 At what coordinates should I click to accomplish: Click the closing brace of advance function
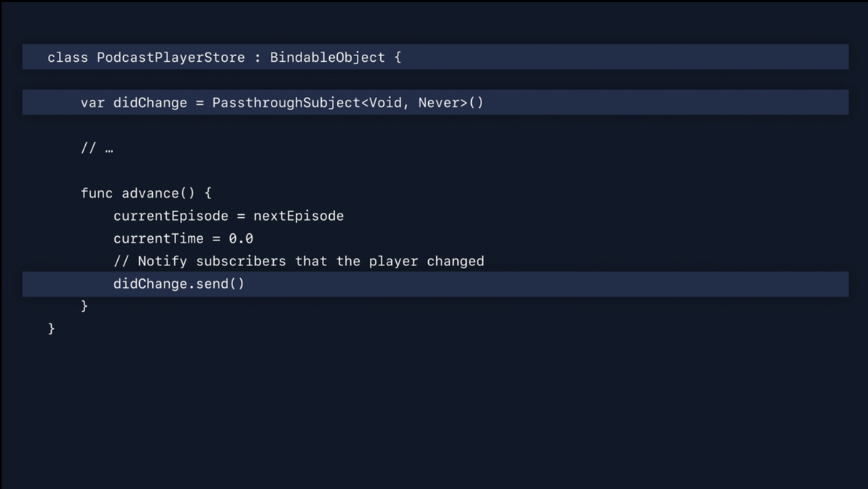[84, 306]
